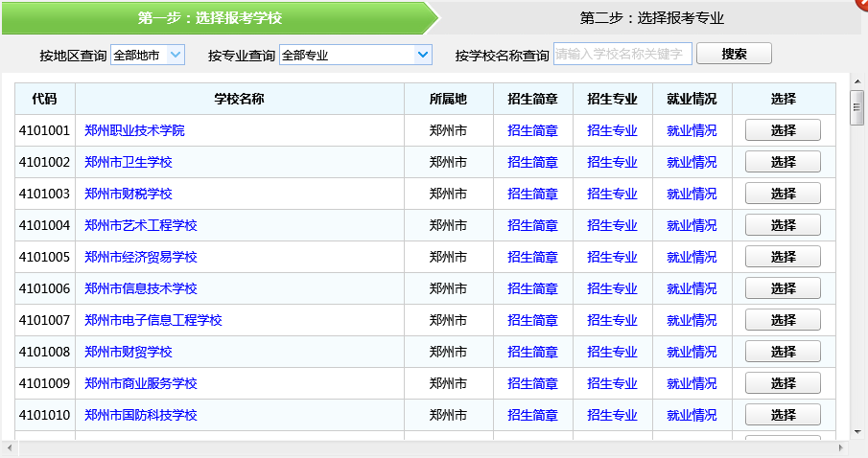View 招生专业 for 郑州市艺术工程学校
Screen dimensions: 868x458
[x=612, y=225]
